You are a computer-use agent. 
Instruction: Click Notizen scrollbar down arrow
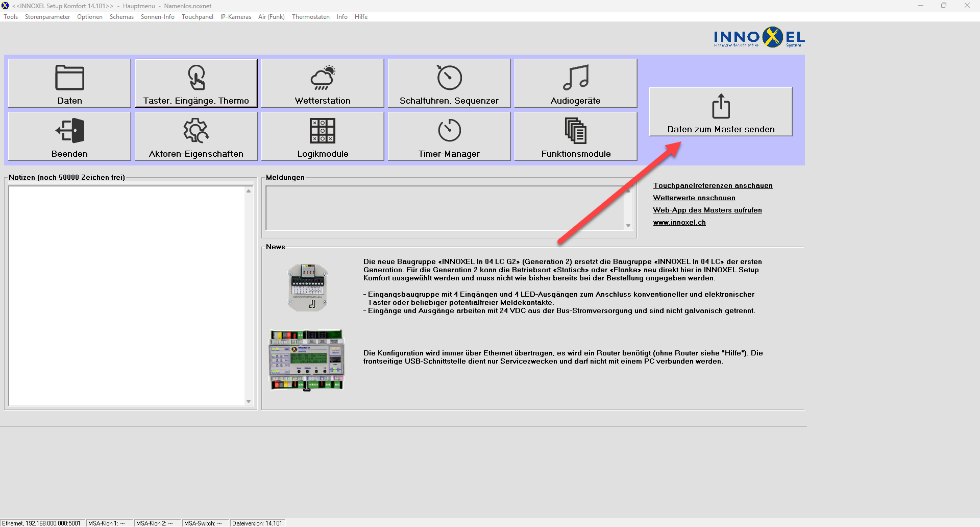coord(249,401)
